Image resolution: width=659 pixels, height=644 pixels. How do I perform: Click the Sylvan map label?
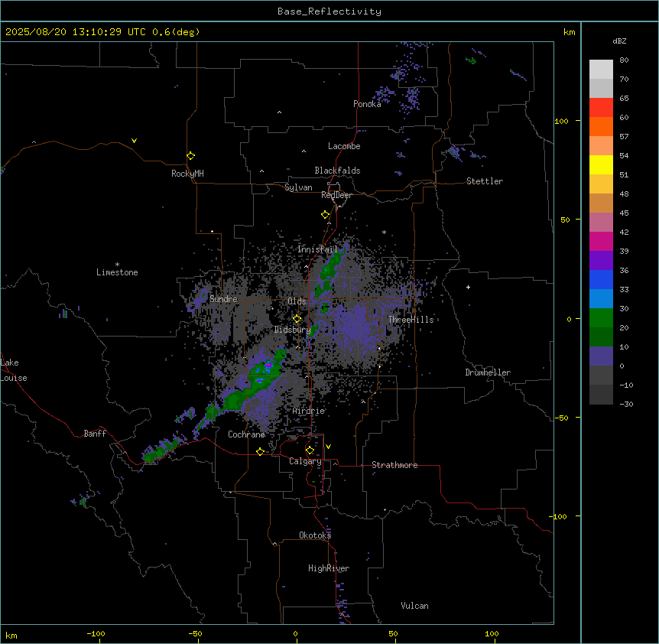tap(298, 187)
